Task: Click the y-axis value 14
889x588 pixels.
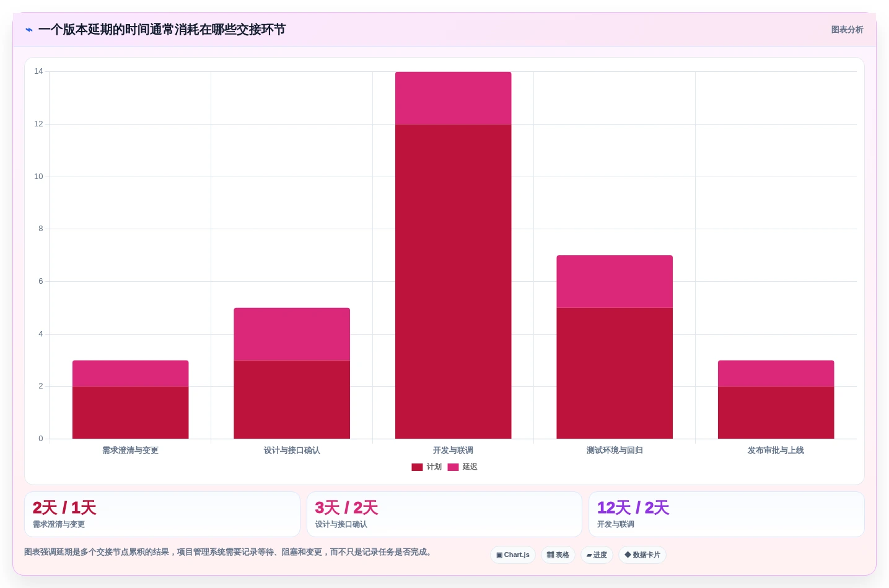Action: pyautogui.click(x=38, y=71)
